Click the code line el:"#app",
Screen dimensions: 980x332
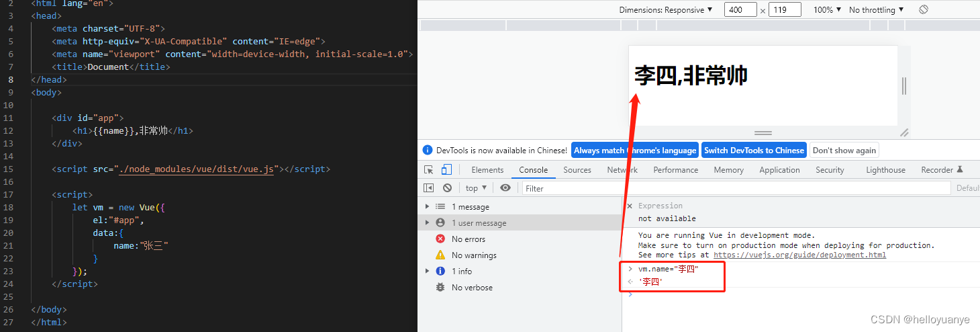coord(119,220)
